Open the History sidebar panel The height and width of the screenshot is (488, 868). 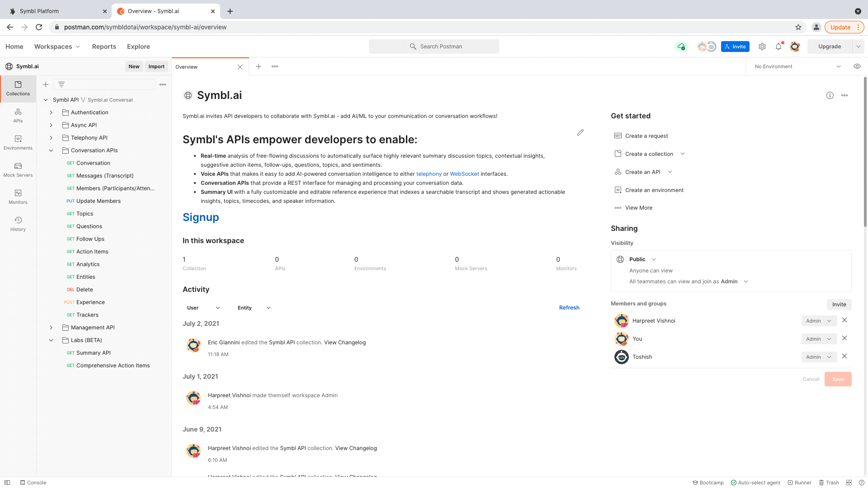(18, 224)
